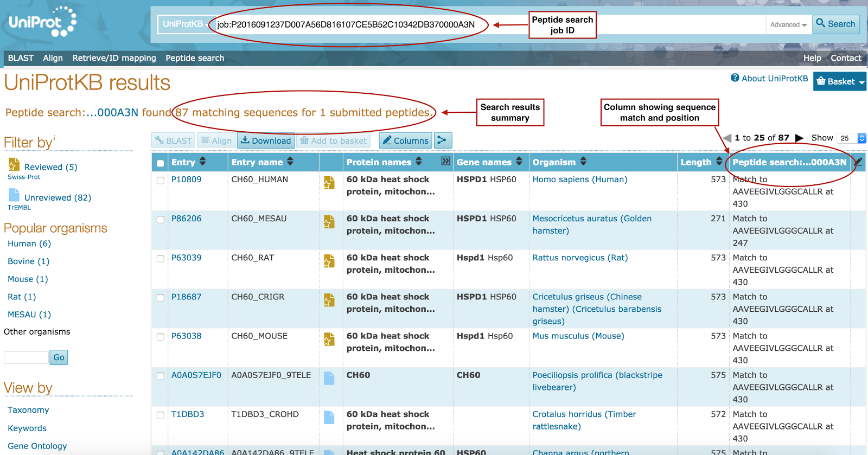This screenshot has width=868, height=455.
Task: Check the box for entry P86206
Action: pos(161,219)
